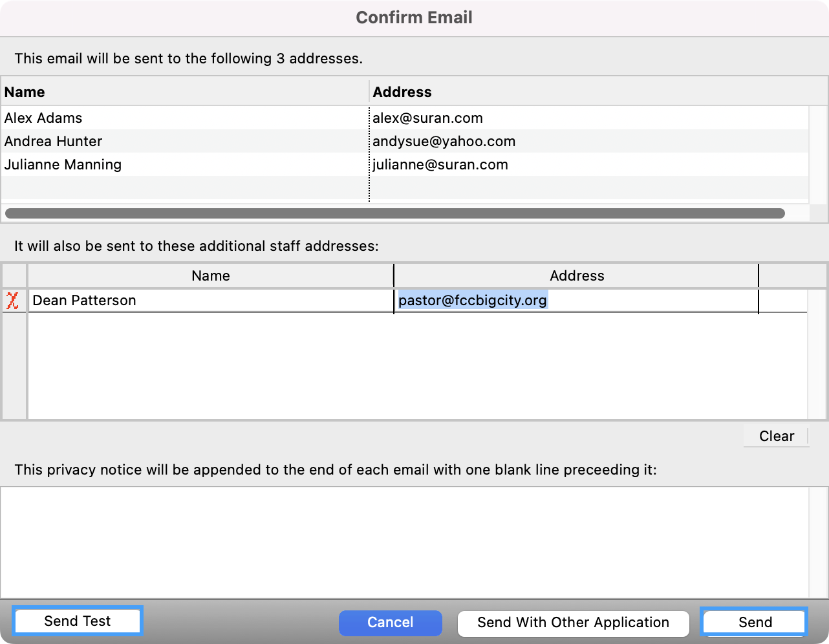Click the julianne@suran.com address
Viewport: 829px width, 644px height.
440,165
